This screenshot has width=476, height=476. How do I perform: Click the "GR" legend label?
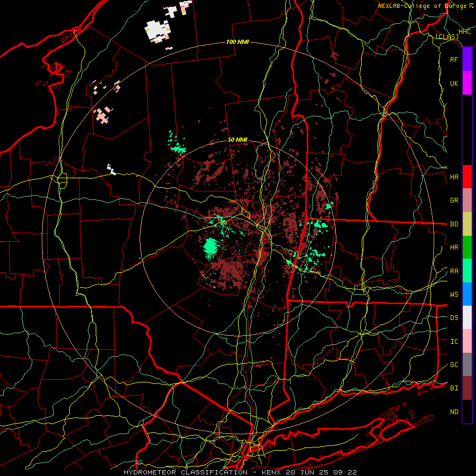pyautogui.click(x=454, y=200)
